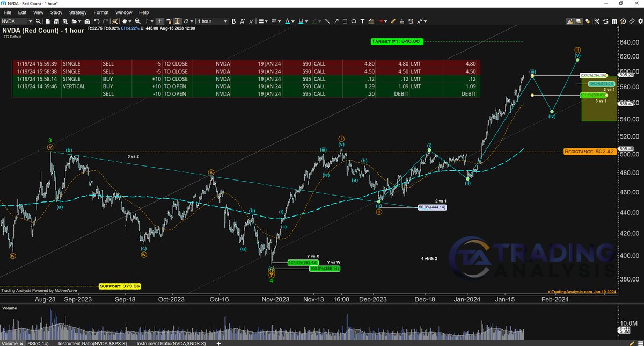Open the Strategy menu
644x346 pixels.
tap(78, 12)
